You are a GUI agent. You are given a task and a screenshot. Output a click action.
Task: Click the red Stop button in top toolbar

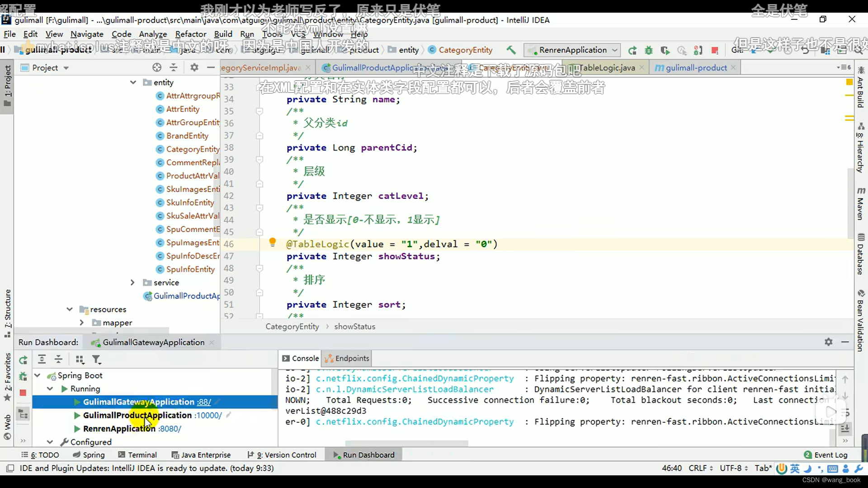pos(715,50)
